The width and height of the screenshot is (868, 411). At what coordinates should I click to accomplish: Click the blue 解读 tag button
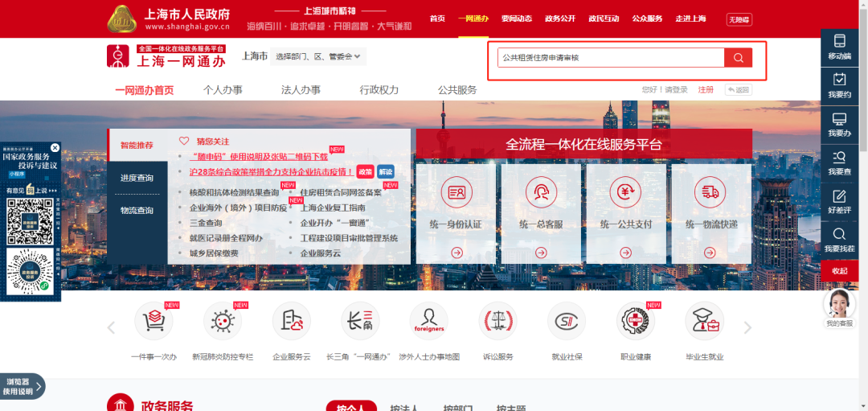click(386, 171)
